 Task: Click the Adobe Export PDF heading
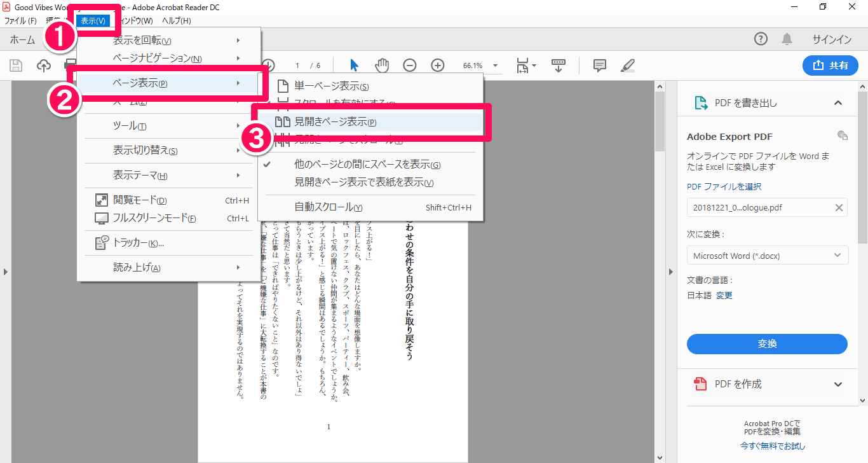click(729, 137)
